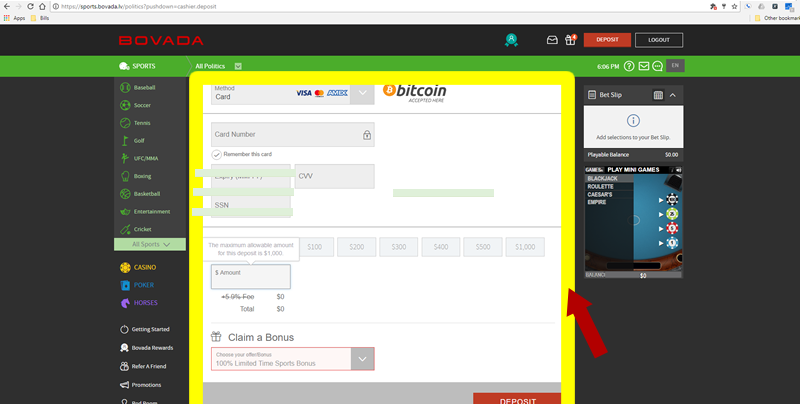Open the inbox envelope icon in the header
This screenshot has height=404, width=800.
(552, 40)
